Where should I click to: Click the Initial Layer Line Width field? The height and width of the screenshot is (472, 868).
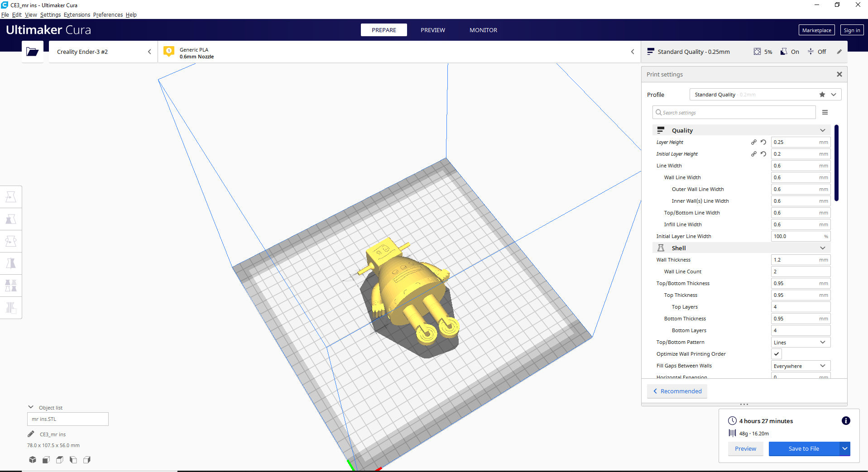[x=801, y=236]
